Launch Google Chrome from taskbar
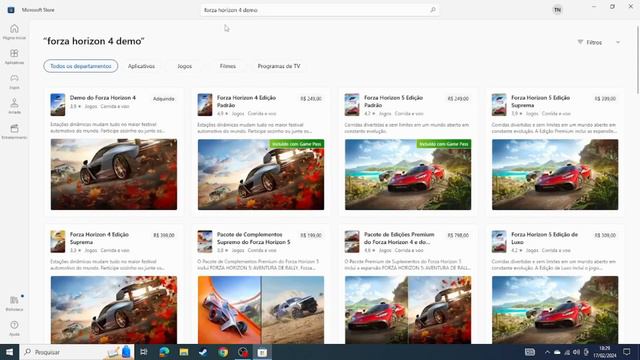Image resolution: width=640 pixels, height=360 pixels. [223, 352]
